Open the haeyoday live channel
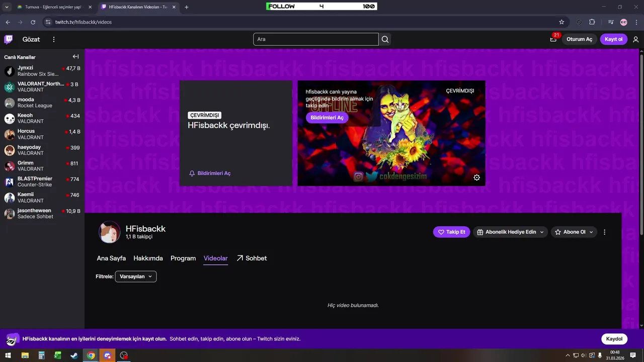The image size is (644, 362). 42,150
